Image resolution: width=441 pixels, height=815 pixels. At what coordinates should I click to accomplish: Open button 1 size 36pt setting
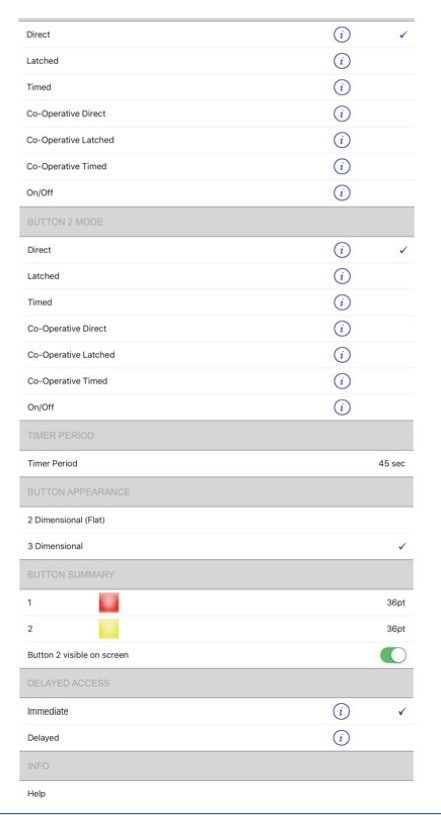coord(395,602)
